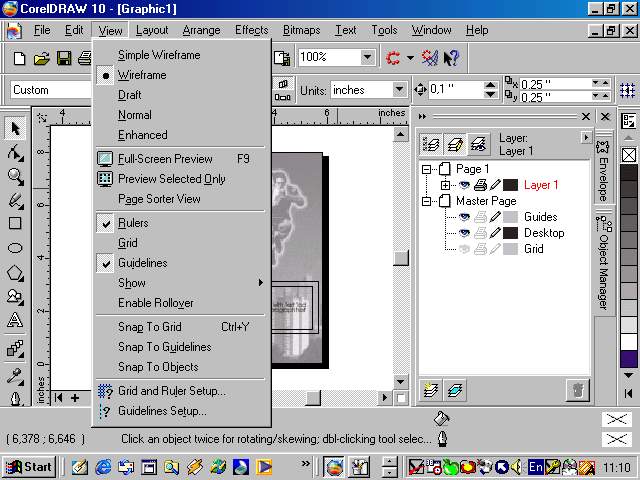Screen dimensions: 640x480
Task: Hide the Desktop layer using eye icon
Action: pos(463,233)
